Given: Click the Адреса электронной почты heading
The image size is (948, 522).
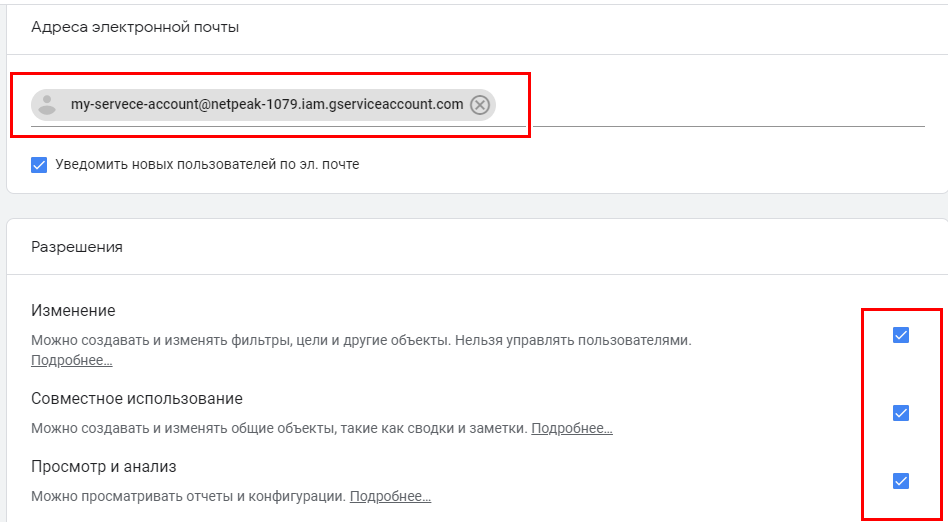Looking at the screenshot, I should (135, 27).
